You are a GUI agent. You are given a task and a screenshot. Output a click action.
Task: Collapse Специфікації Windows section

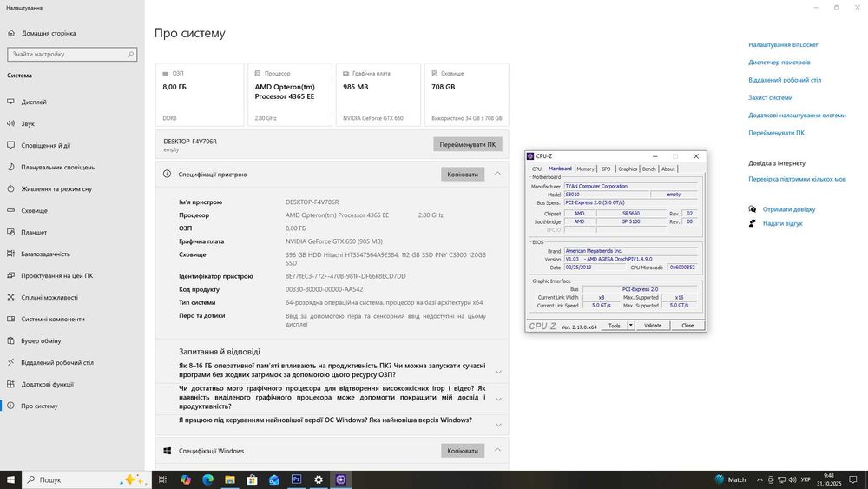(497, 450)
